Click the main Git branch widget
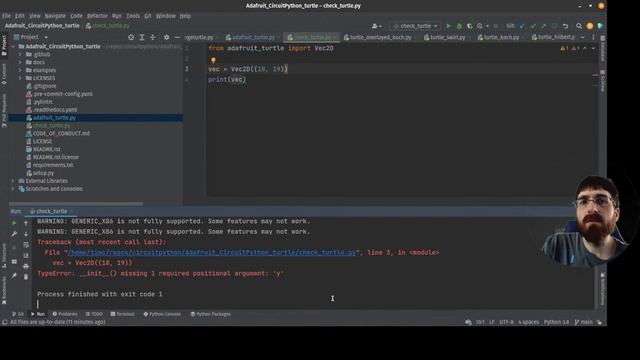This screenshot has width=640, height=360. tap(584, 322)
